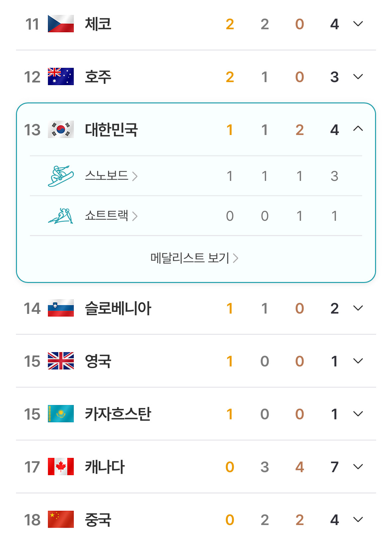Click the Czech Republic flag

[x=61, y=24]
